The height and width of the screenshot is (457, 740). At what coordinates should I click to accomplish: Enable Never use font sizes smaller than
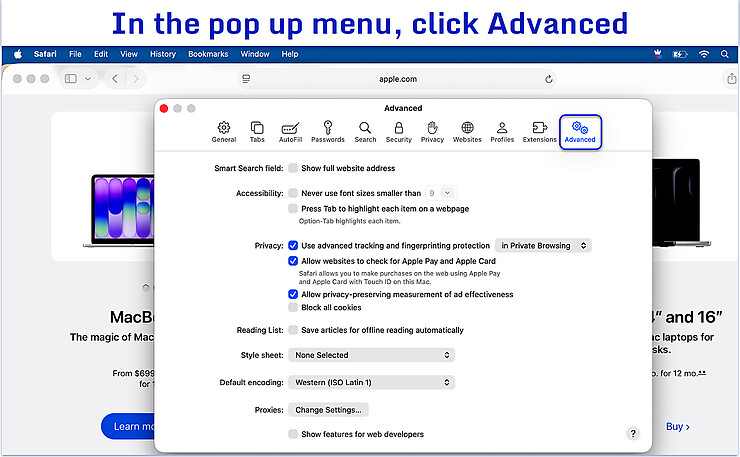click(293, 193)
